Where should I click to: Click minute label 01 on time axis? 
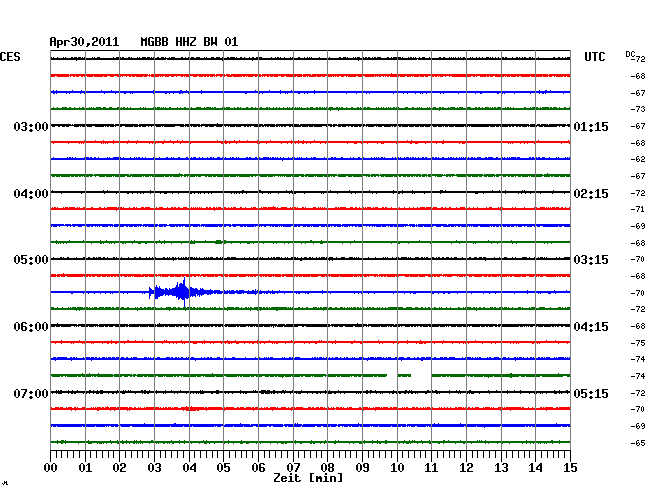point(85,467)
